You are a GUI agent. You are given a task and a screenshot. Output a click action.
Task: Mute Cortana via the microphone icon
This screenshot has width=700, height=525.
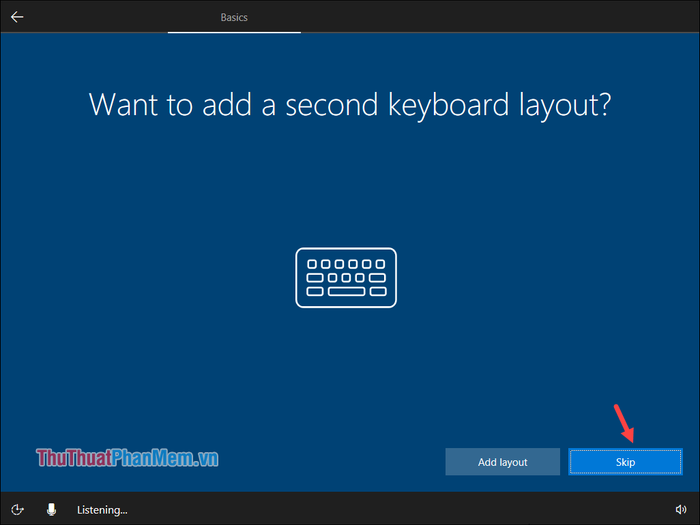(51, 509)
